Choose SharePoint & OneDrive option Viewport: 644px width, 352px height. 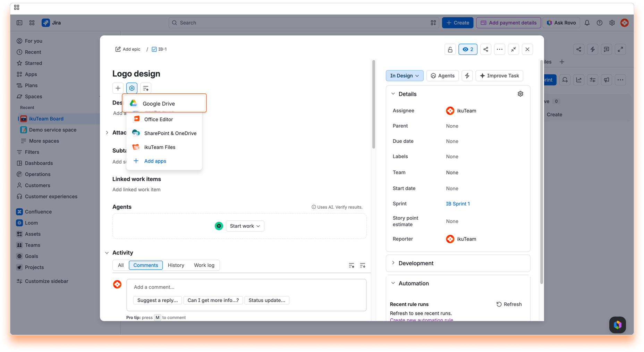coord(164,133)
